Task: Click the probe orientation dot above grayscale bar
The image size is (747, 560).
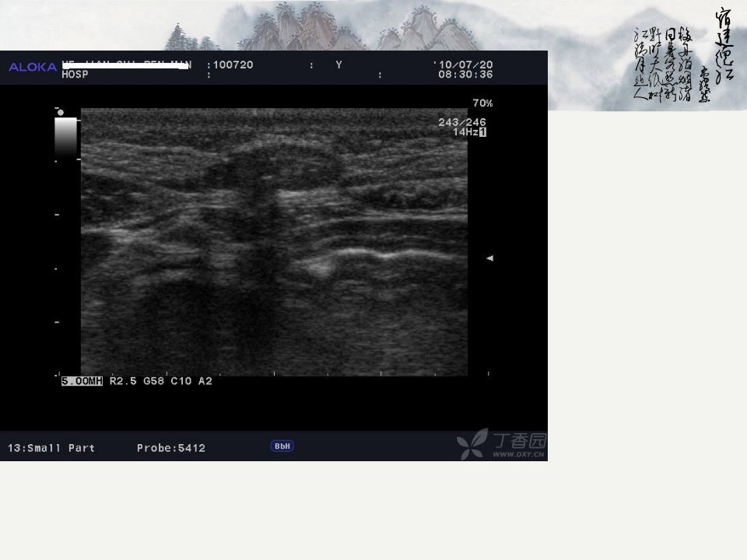Action: tap(61, 112)
